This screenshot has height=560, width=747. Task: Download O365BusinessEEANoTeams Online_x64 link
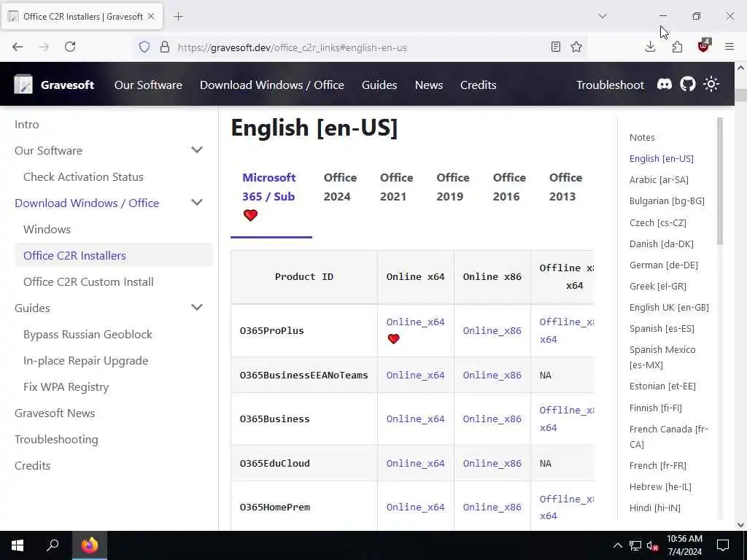pos(415,376)
